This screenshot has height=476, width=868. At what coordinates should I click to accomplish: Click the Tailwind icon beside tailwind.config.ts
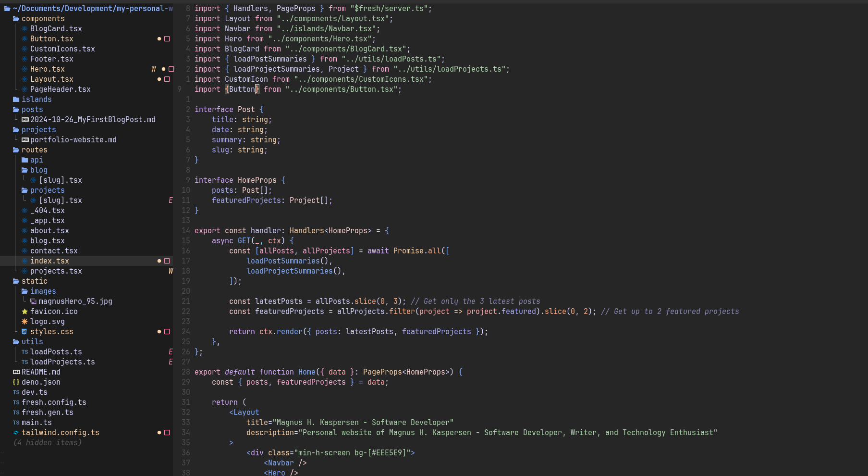click(16, 433)
